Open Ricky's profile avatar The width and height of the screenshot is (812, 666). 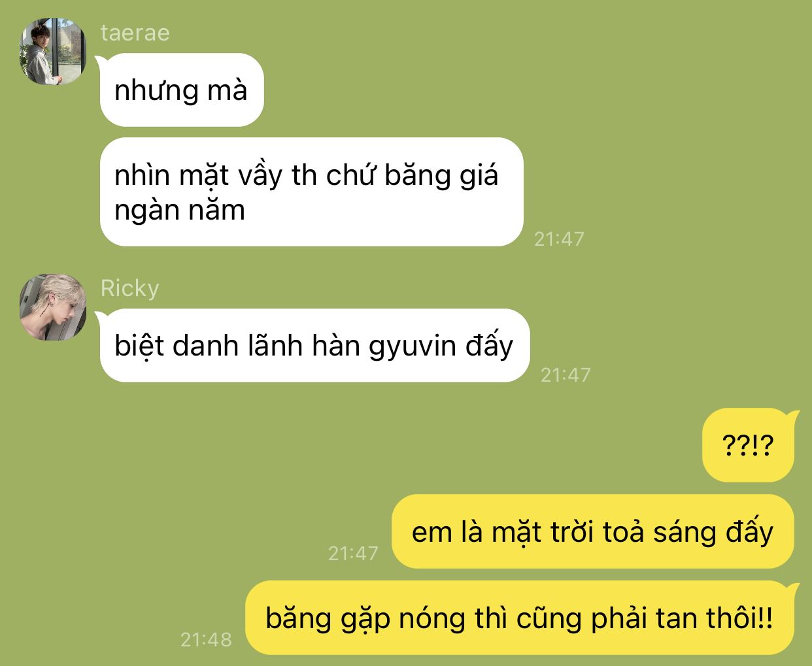click(x=52, y=307)
